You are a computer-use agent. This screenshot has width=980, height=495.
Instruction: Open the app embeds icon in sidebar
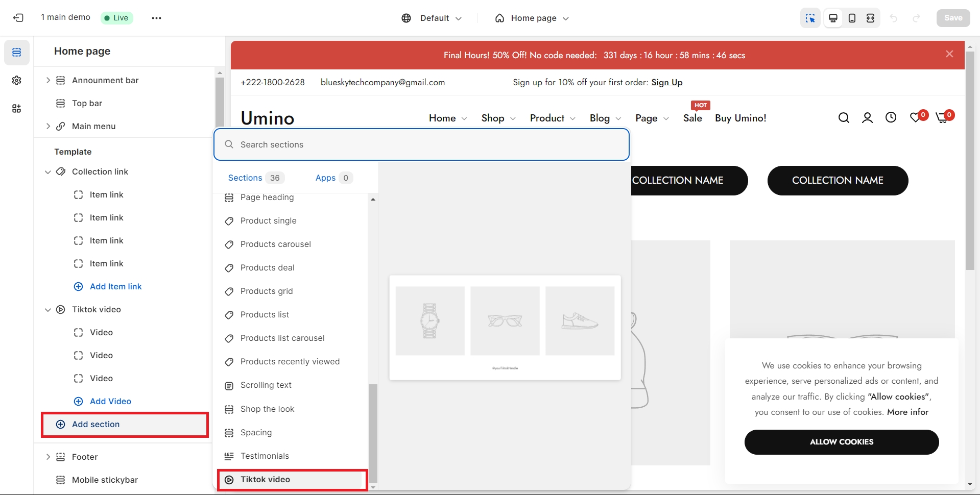click(17, 109)
